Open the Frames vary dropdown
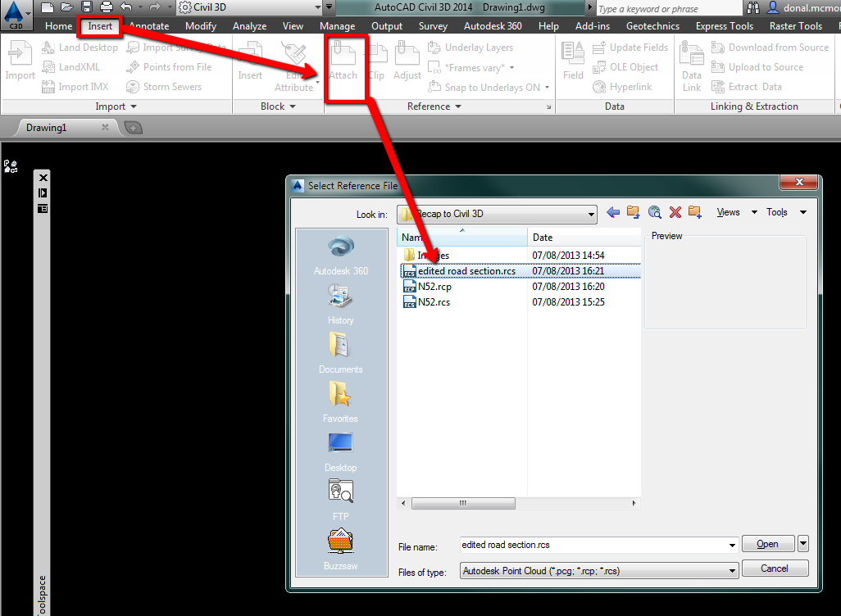The image size is (841, 616). coord(511,67)
